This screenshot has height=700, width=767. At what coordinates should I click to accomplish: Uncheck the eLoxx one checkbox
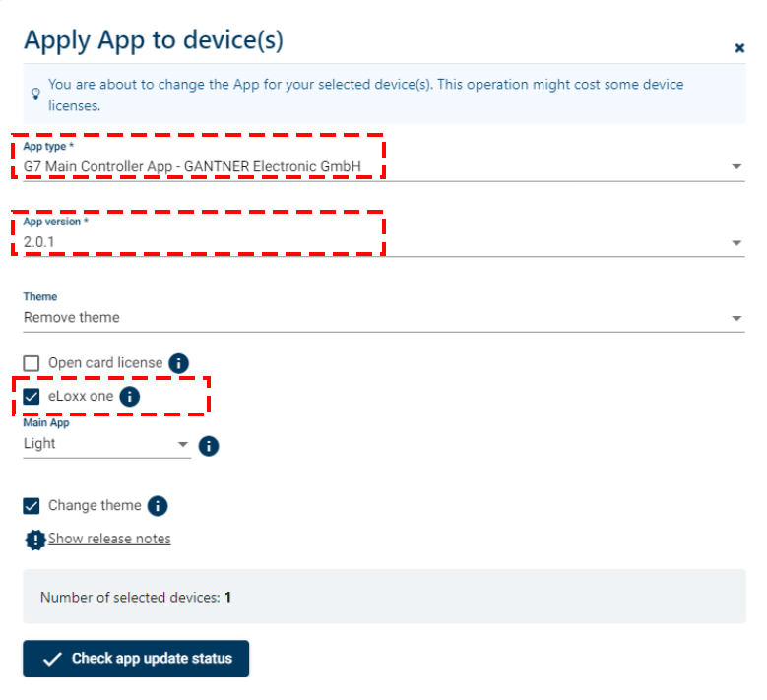[x=32, y=396]
